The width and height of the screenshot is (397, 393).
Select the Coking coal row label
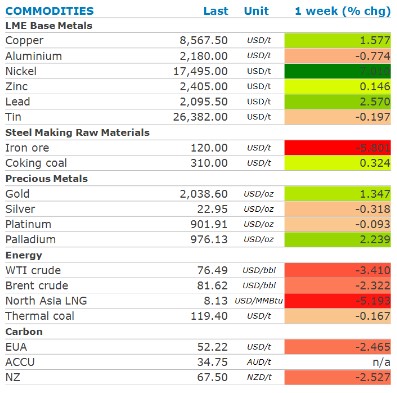(x=36, y=163)
